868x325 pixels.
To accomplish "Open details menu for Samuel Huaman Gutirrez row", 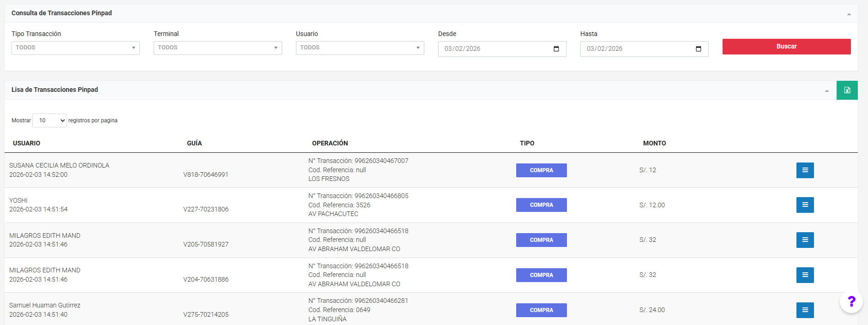I will pos(805,310).
